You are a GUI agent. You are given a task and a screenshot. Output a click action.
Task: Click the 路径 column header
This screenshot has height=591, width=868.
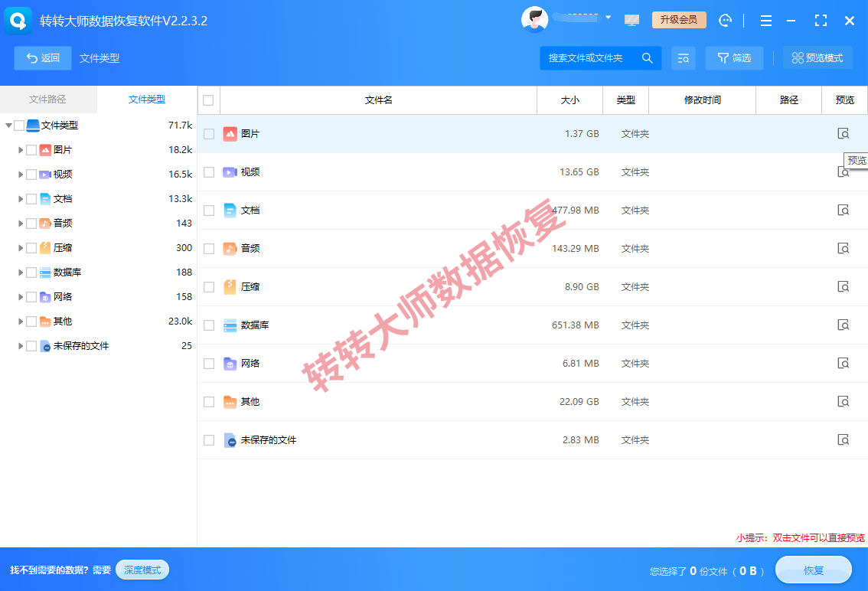[x=789, y=100]
